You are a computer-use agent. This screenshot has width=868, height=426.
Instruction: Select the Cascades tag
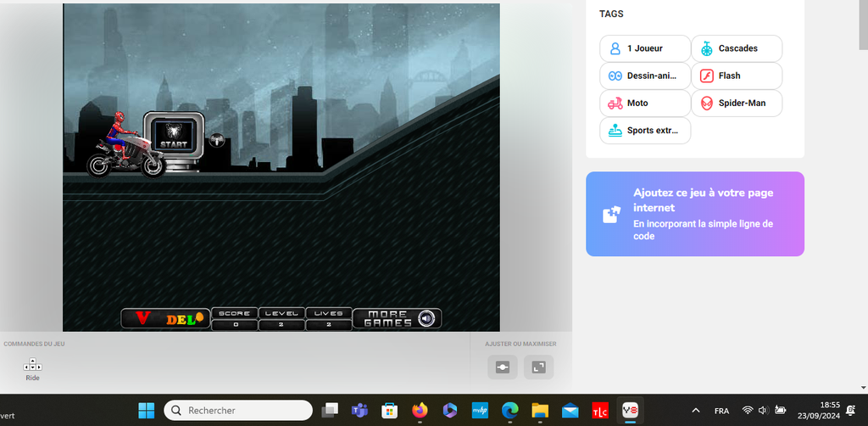point(737,48)
